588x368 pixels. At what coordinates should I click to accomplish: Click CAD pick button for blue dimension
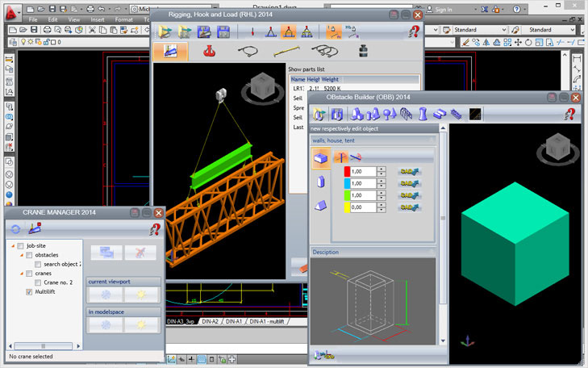409,183
